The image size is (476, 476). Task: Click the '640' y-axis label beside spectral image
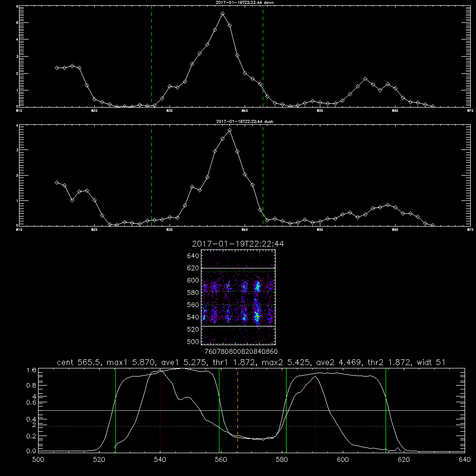[x=193, y=256]
